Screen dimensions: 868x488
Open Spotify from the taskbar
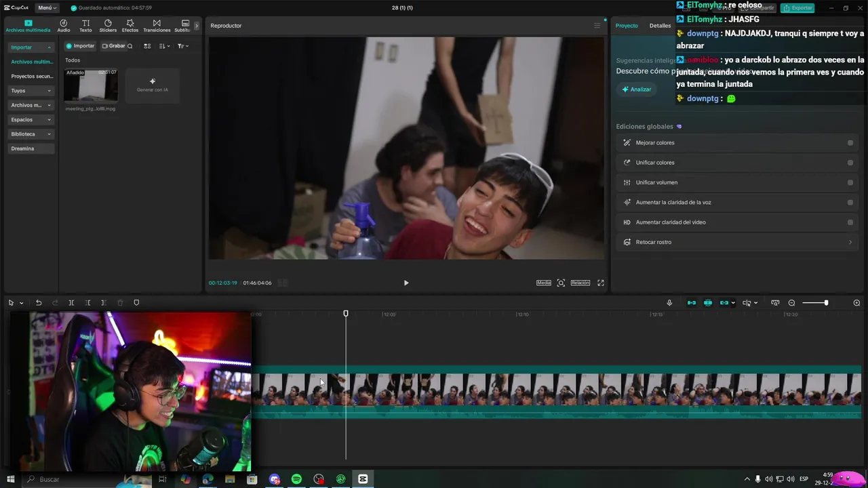[x=296, y=479]
